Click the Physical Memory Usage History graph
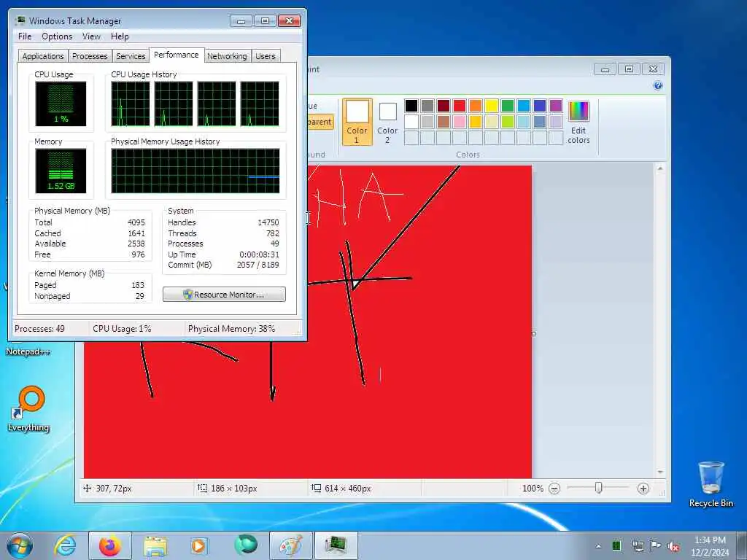The image size is (747, 560). pos(196,171)
